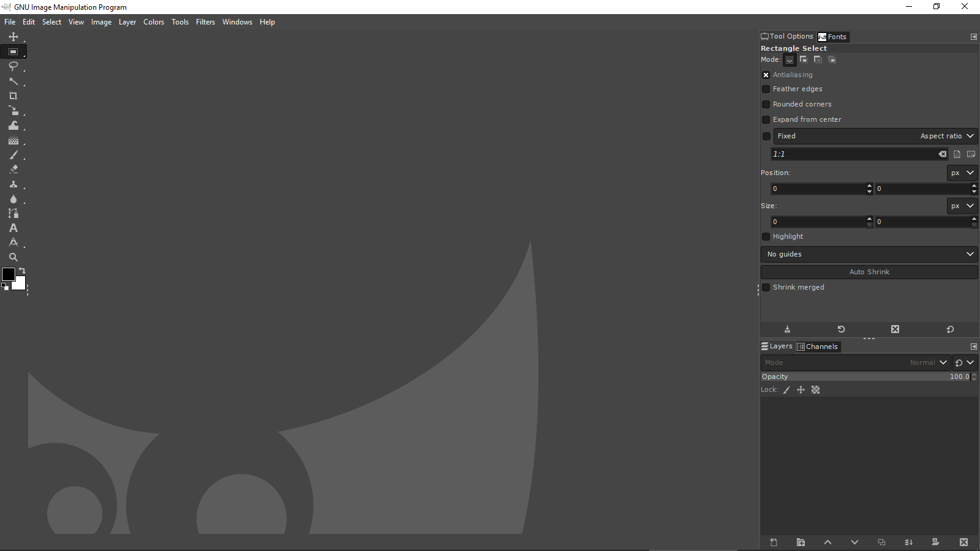Enable the Fixed aspect ratio checkbox
Screen dimensions: 980x551
[766, 136]
